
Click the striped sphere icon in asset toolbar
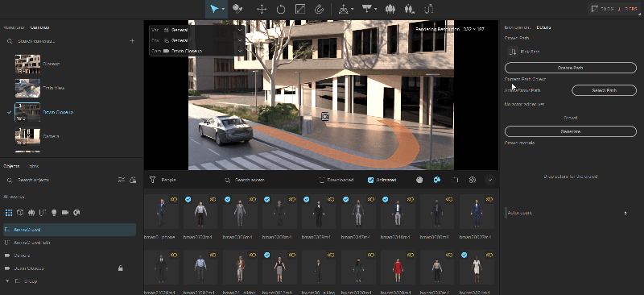coord(473,180)
